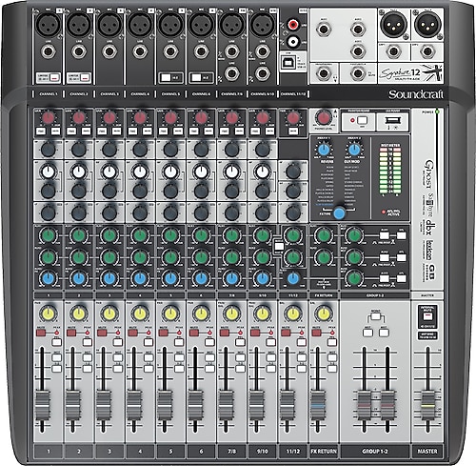Click the master section interval mute switch
Screen dimensions: 476x466
(427, 315)
